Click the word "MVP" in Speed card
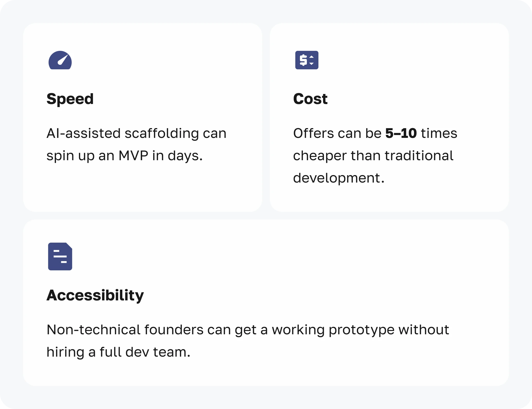The height and width of the screenshot is (409, 532). [x=133, y=156]
